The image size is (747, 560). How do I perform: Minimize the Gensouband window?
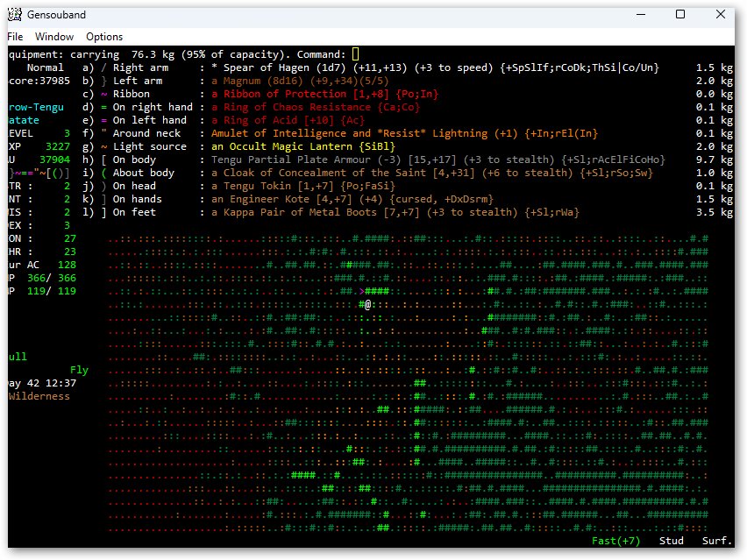click(x=641, y=14)
